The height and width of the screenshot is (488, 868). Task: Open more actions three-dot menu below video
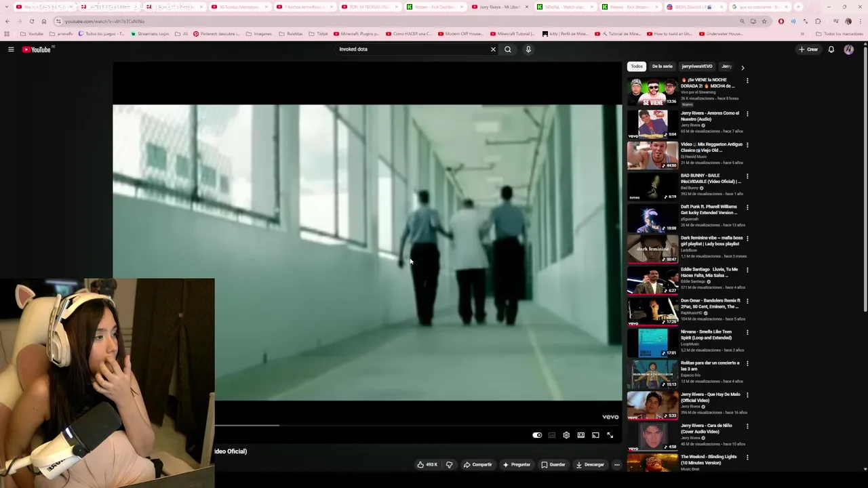coord(617,465)
